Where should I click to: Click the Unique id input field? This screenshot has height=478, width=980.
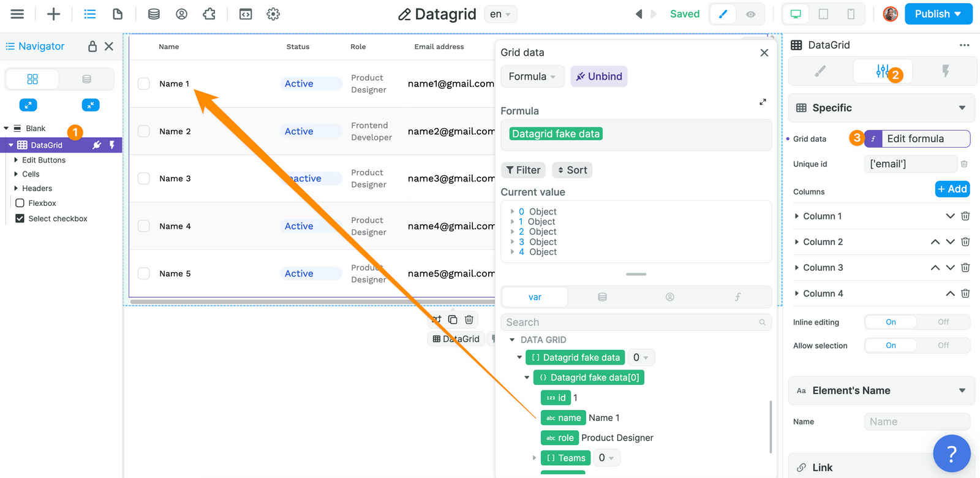pos(911,164)
